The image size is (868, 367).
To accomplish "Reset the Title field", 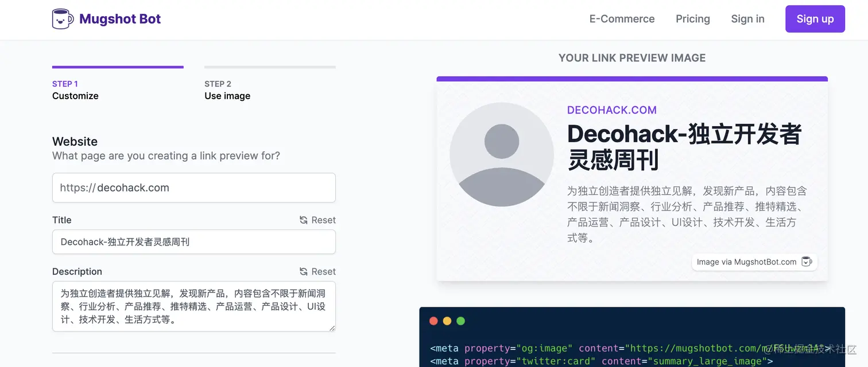I will point(317,220).
